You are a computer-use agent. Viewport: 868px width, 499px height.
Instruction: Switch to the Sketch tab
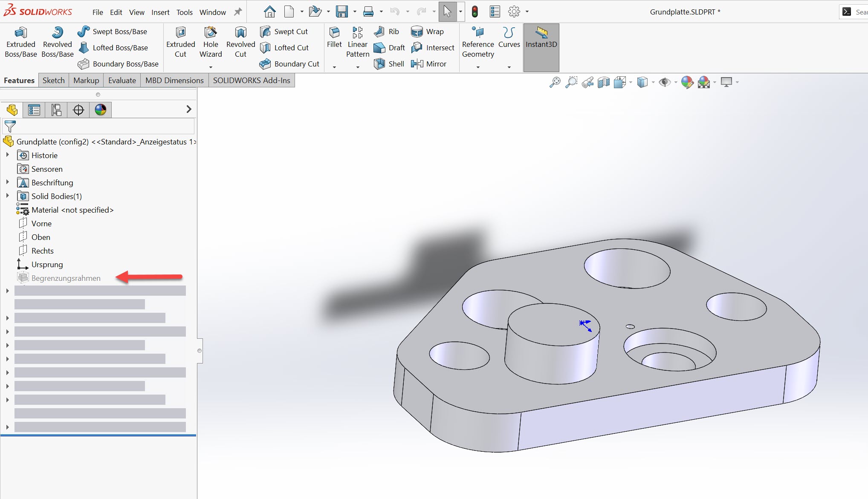54,81
